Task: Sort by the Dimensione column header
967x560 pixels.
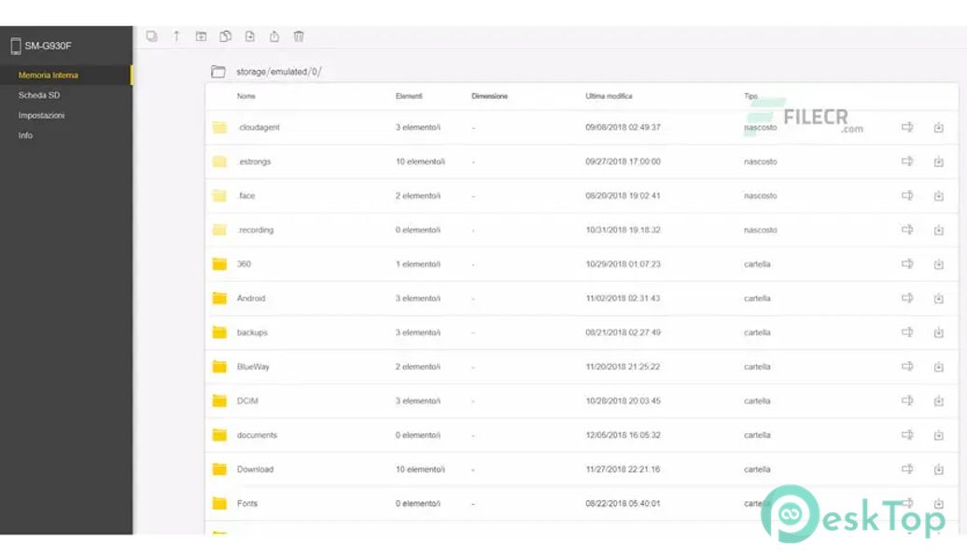Action: pyautogui.click(x=490, y=96)
